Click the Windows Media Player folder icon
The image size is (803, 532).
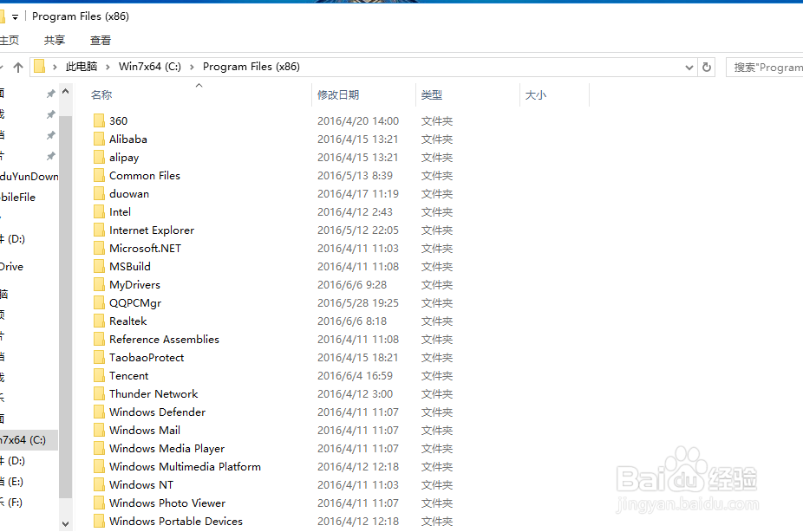100,448
